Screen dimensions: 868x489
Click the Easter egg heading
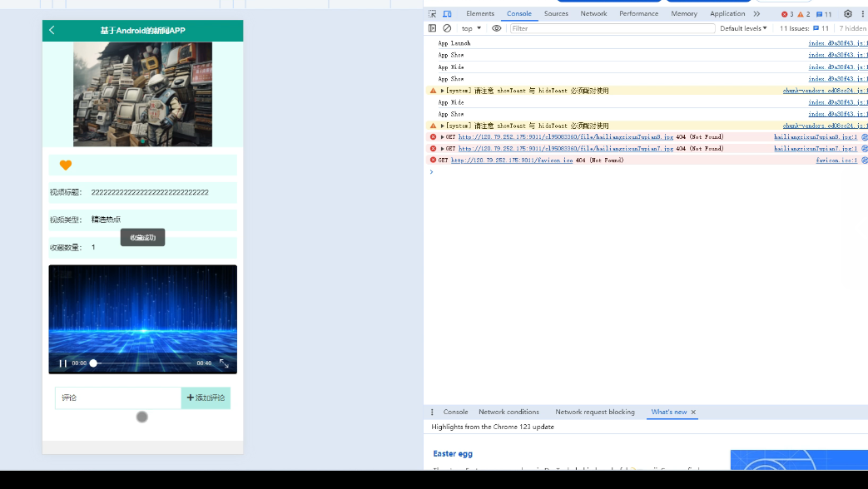click(x=453, y=453)
